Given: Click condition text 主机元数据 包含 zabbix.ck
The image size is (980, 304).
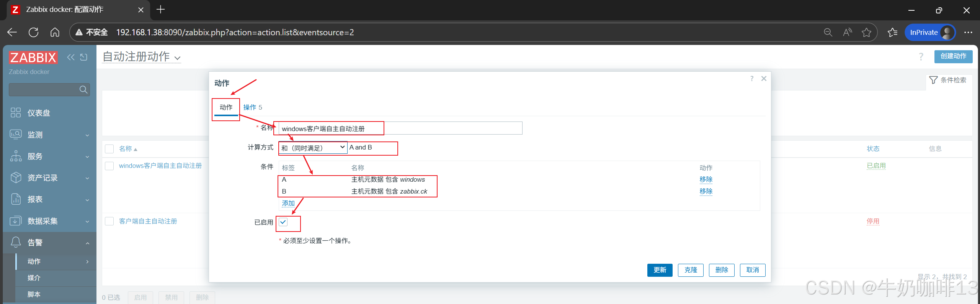Looking at the screenshot, I should (389, 191).
